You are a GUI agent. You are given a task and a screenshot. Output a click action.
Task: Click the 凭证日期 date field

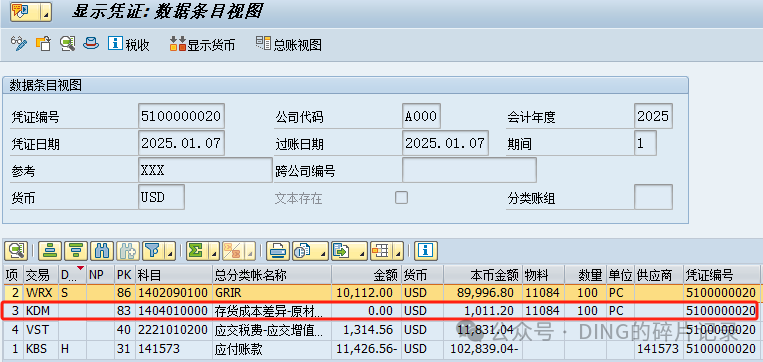[182, 143]
